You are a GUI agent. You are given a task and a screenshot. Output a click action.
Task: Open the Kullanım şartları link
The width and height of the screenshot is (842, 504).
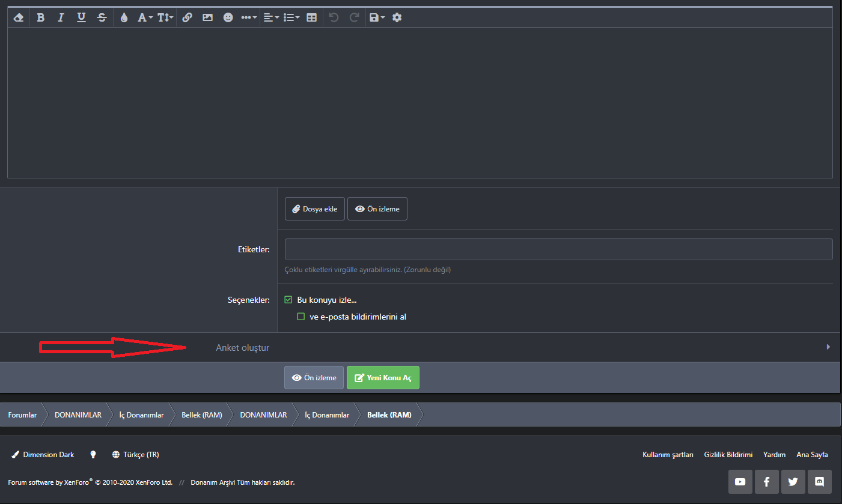point(668,455)
